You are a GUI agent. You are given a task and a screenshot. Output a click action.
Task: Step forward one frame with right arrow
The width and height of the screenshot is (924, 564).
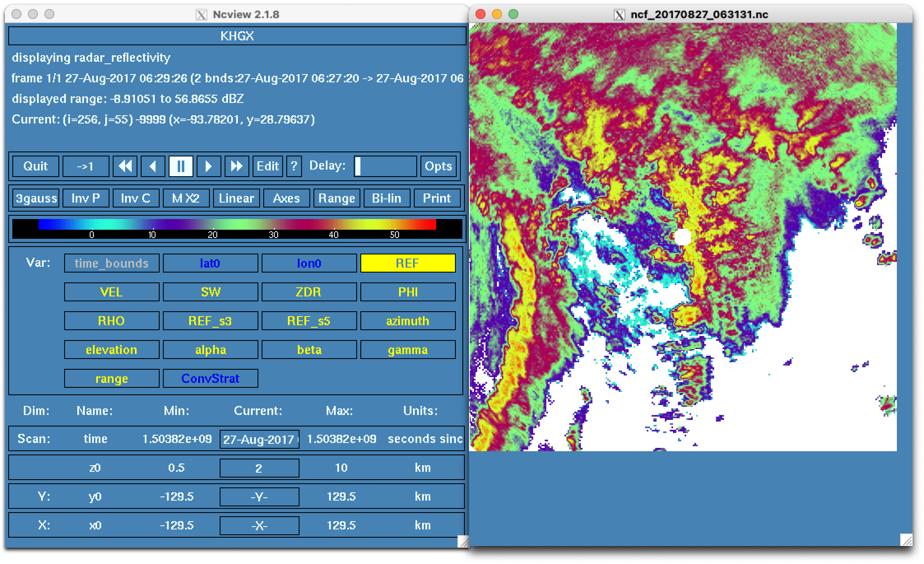point(209,166)
